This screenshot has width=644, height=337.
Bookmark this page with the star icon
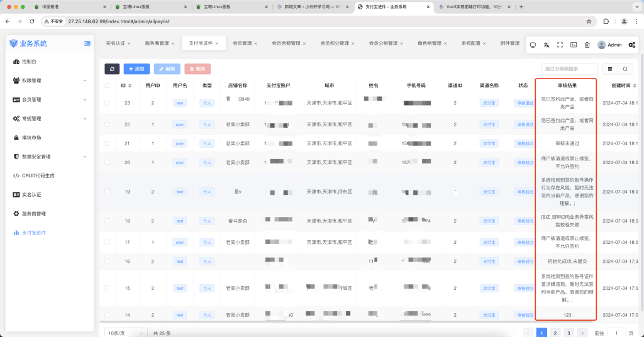point(589,21)
